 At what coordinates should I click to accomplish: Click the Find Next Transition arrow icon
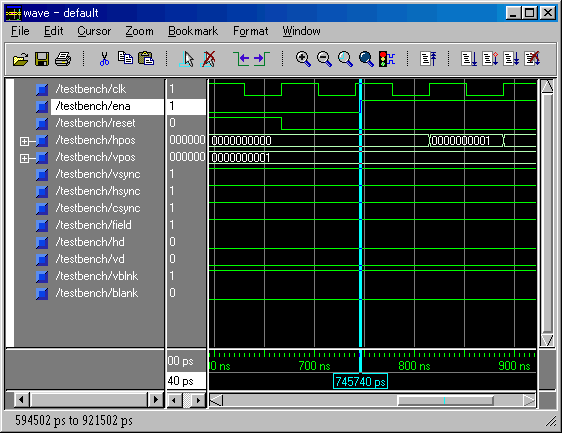pos(262,59)
